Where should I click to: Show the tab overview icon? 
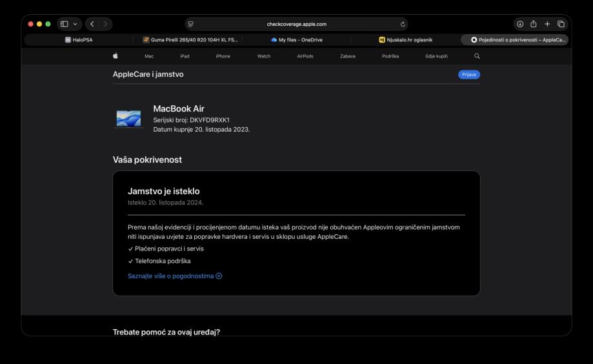click(561, 24)
